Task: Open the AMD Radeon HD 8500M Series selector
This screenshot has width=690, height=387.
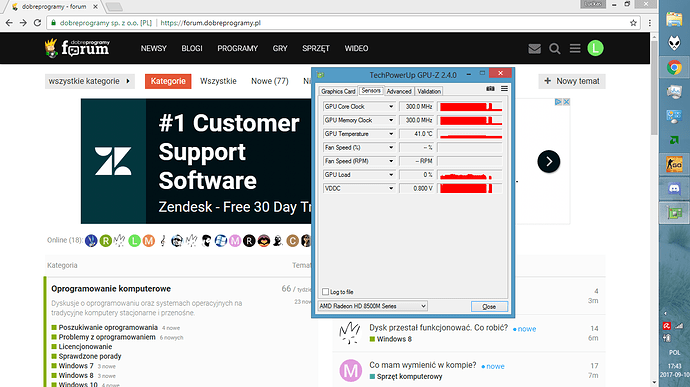Action: 373,306
